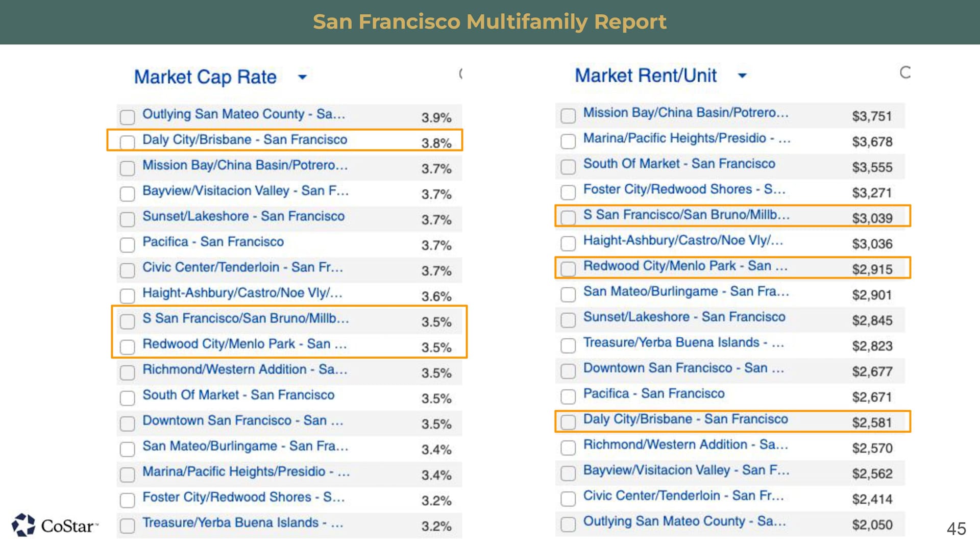Click the CoStar logo
This screenshot has height=551, width=980.
click(55, 525)
